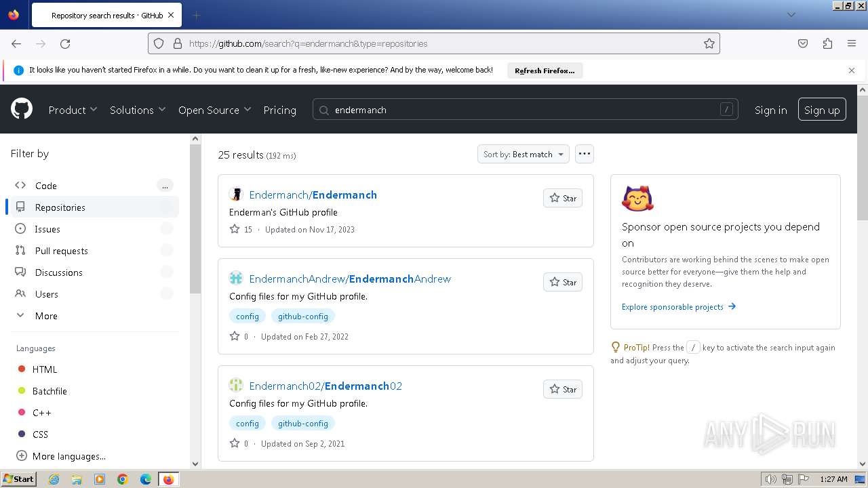Image resolution: width=868 pixels, height=488 pixels.
Task: Star the Endermanch02 repository
Action: 563,389
